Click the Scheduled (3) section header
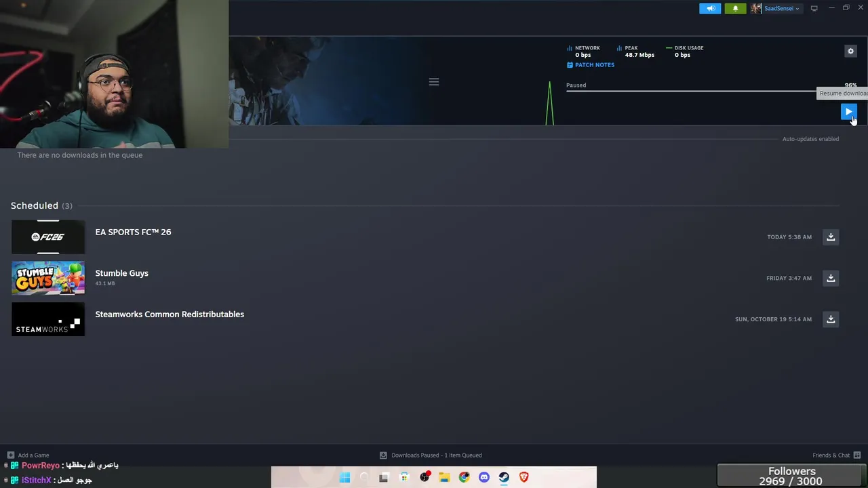The image size is (868, 488). 41,205
